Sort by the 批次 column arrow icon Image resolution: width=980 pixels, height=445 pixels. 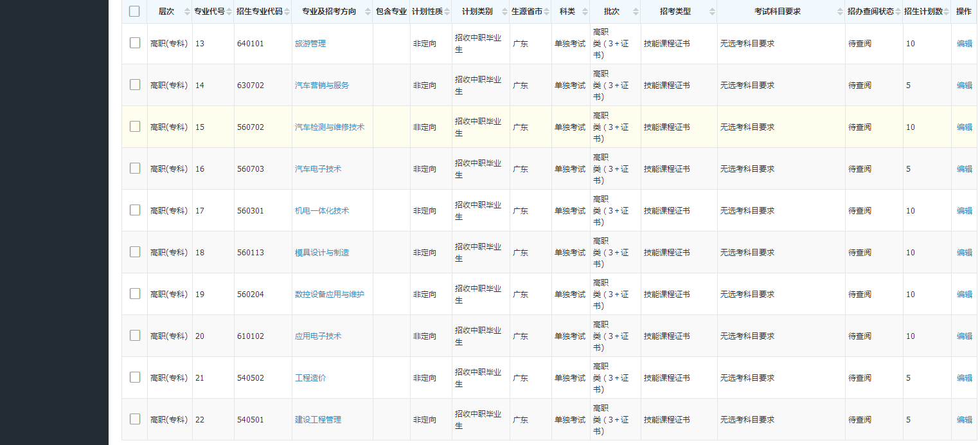click(x=636, y=12)
